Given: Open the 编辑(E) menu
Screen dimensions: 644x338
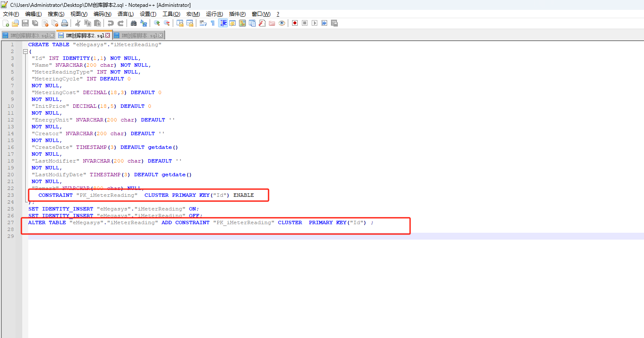Looking at the screenshot, I should point(33,14).
